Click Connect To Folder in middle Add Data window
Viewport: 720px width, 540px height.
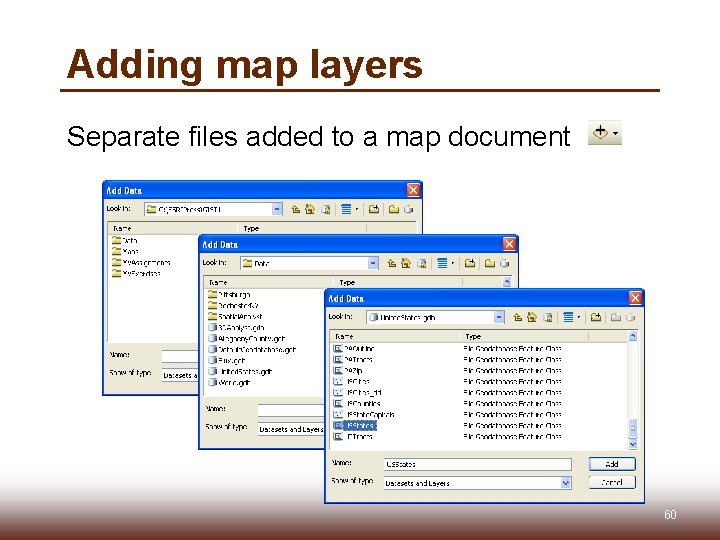469,264
